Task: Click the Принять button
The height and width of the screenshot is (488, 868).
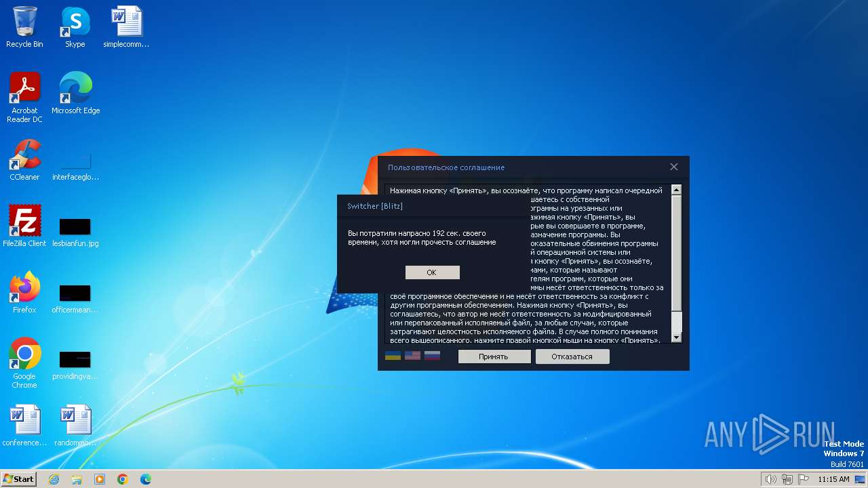Action: coord(494,357)
